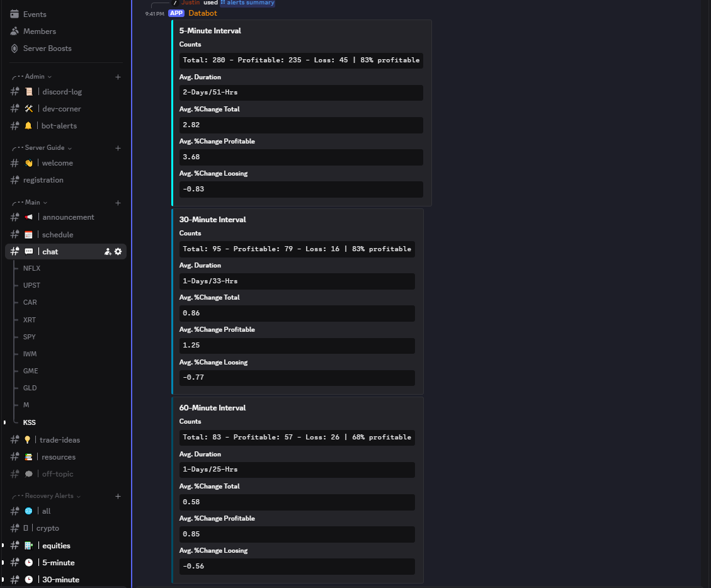Click the Members people icon
711x588 pixels.
[x=14, y=31]
